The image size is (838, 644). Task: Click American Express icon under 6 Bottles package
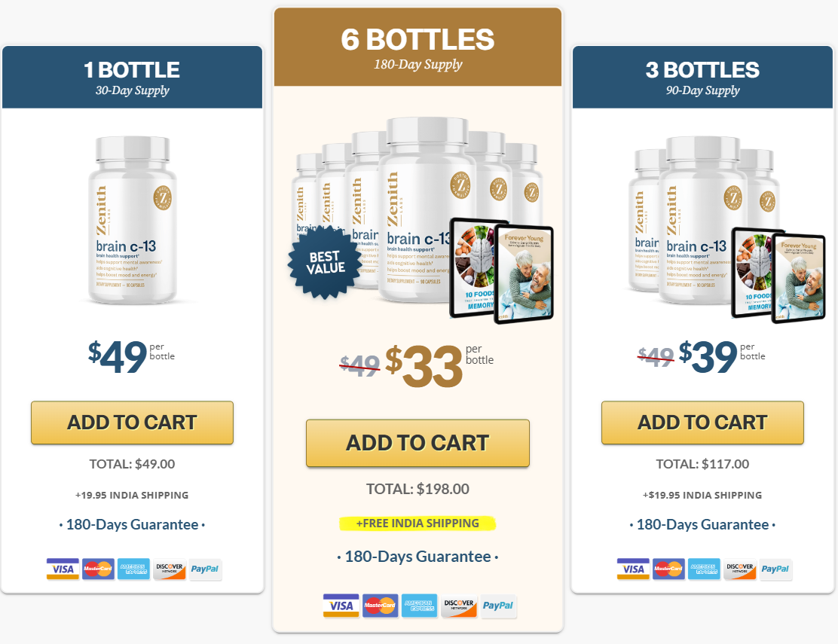coord(419,606)
